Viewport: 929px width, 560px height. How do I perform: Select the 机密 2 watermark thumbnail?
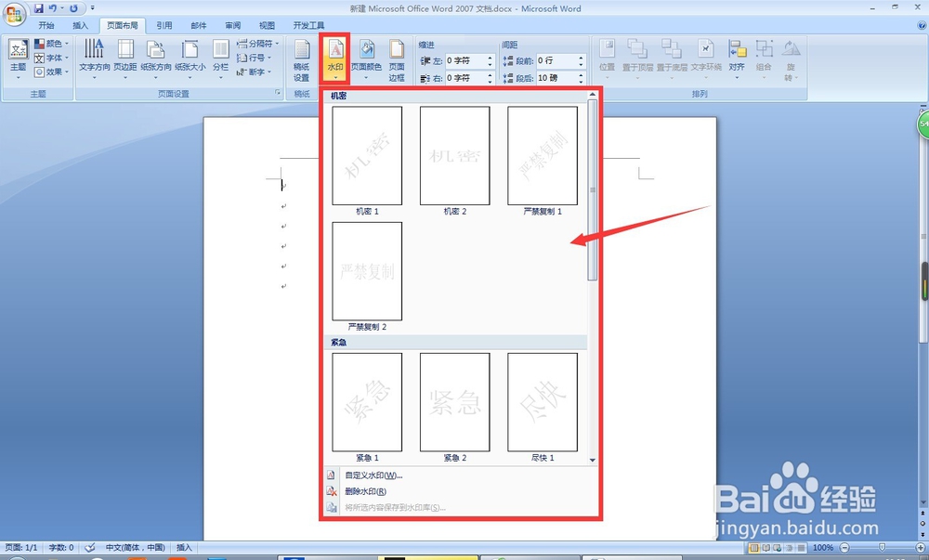pos(454,156)
